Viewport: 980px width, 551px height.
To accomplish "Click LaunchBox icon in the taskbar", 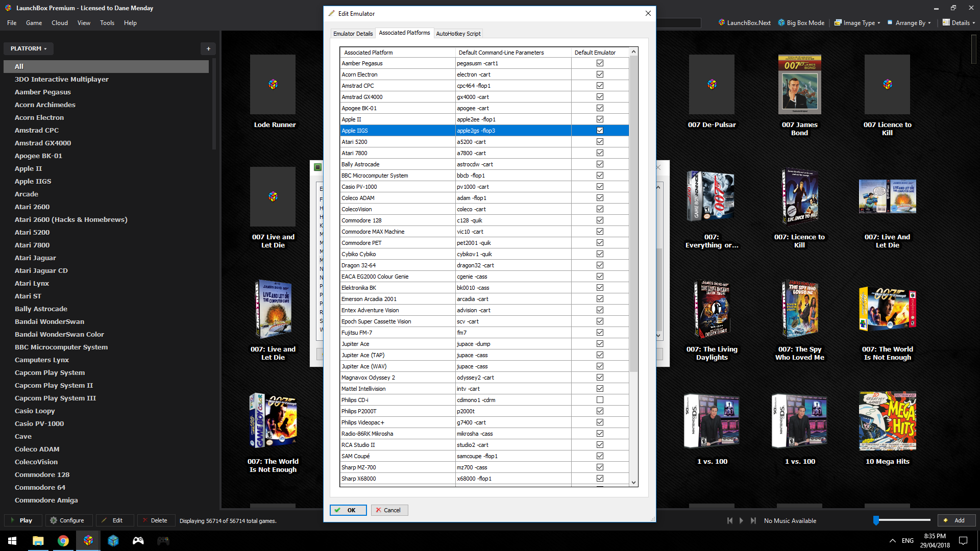I will point(88,541).
